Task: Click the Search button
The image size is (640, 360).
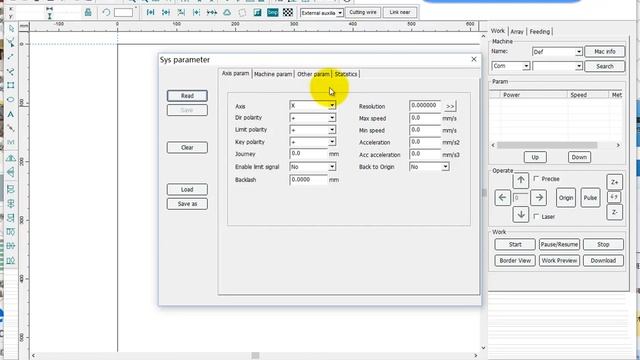Action: (605, 66)
